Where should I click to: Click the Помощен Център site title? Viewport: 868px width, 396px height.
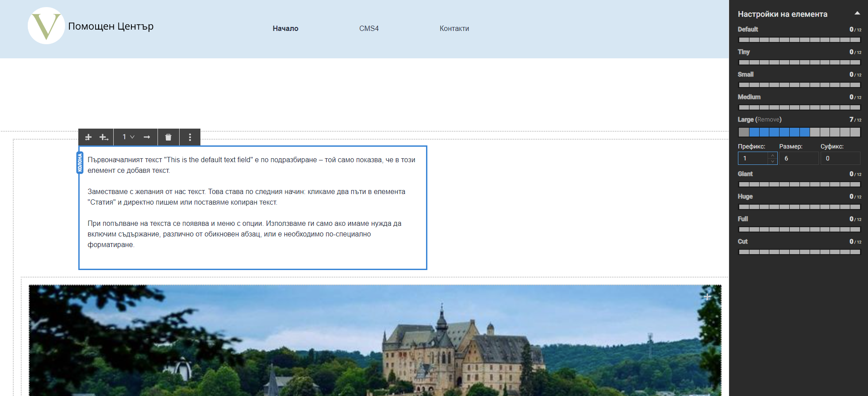coord(111,27)
